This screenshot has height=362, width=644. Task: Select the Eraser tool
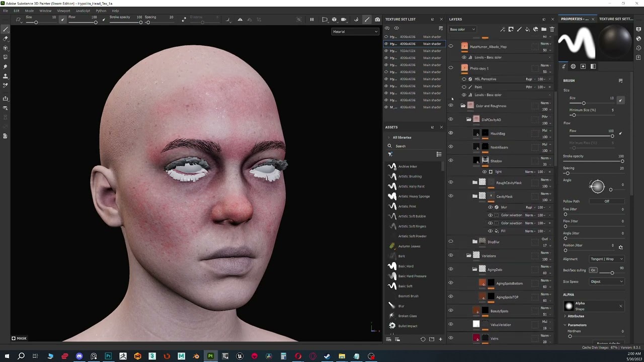click(x=6, y=39)
